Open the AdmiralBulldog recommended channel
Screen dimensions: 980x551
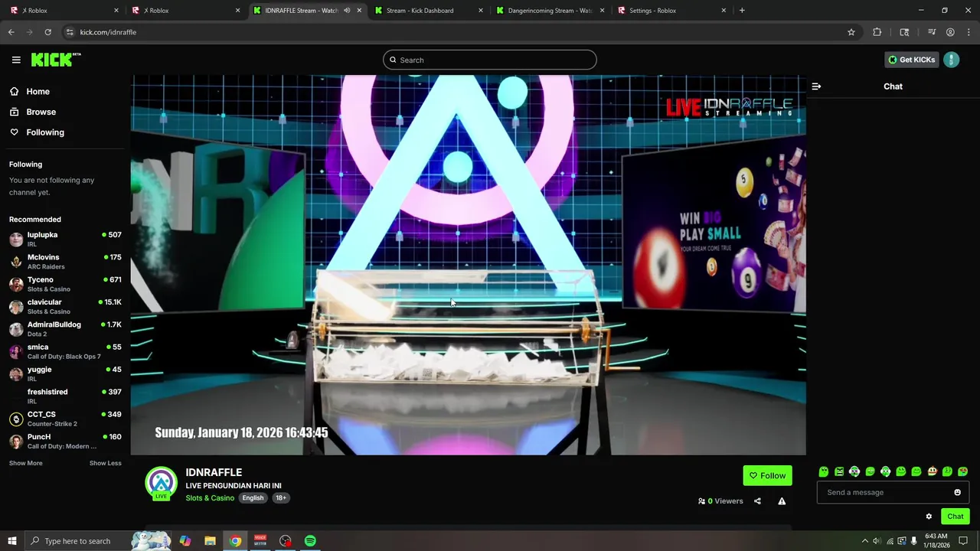coord(65,328)
